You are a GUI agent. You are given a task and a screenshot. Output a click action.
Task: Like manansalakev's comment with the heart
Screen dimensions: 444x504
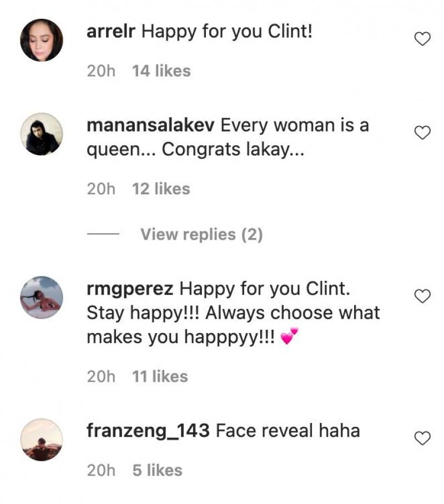pos(423,133)
